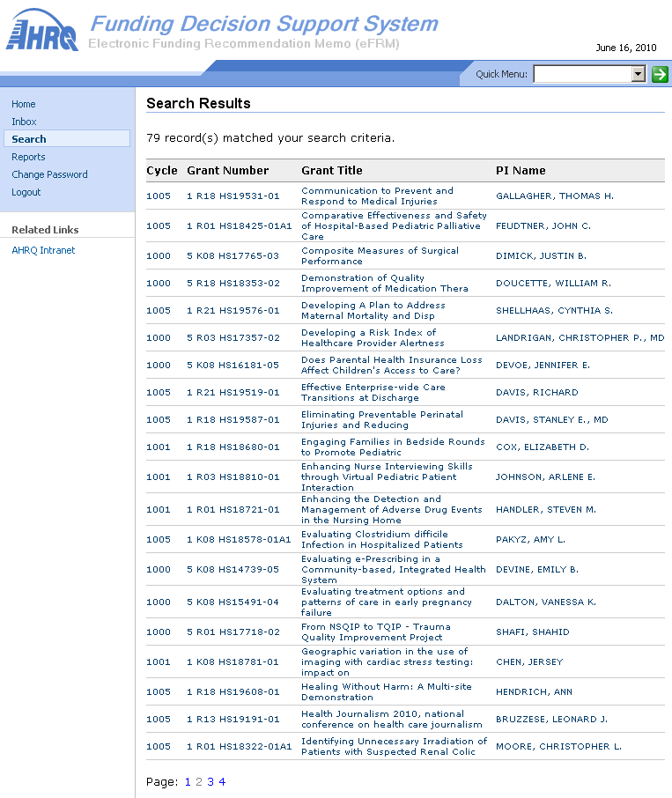
Task: Click the AHRQ logo
Action: (42, 30)
